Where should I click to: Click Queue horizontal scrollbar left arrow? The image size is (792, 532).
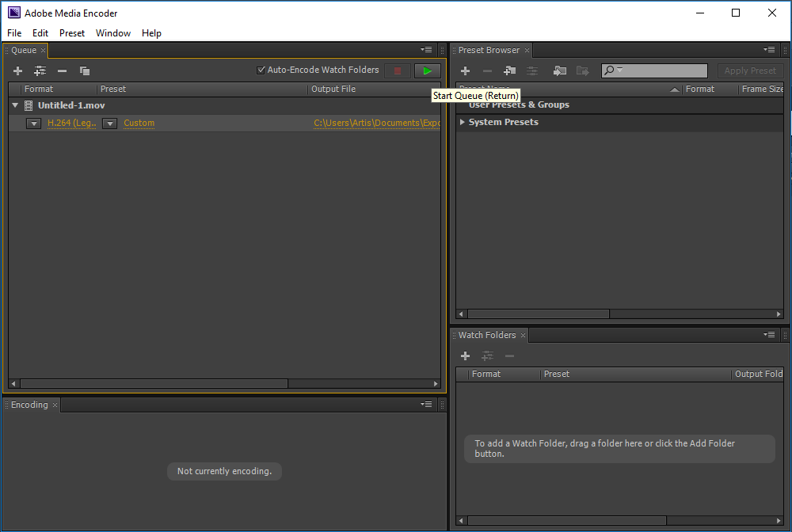[13, 384]
